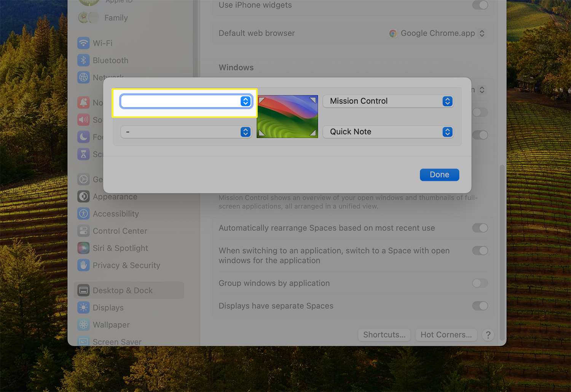Click the Bluetooth sidebar icon
The image size is (571, 392).
pyautogui.click(x=83, y=60)
